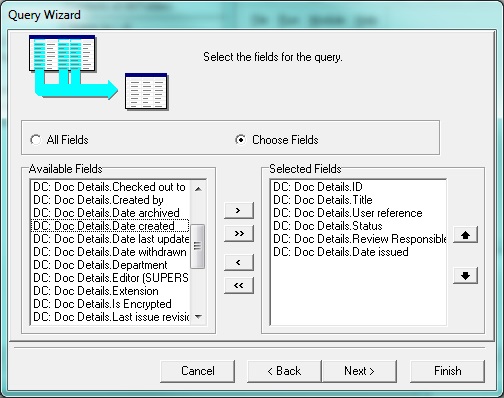The image size is (504, 398).
Task: Select 'Doc Details.Last issue revisio' field
Action: click(110, 317)
